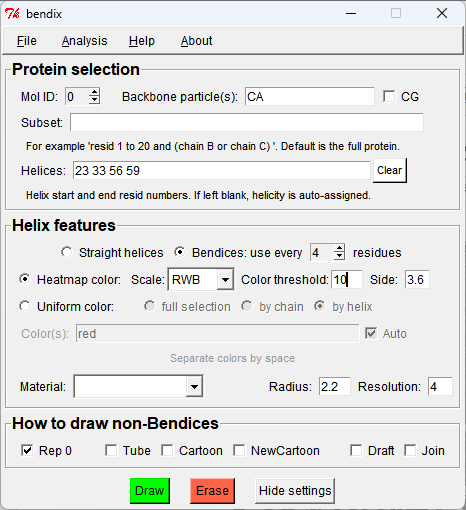Open the Analysis menu
Image resolution: width=466 pixels, height=510 pixels.
pyautogui.click(x=84, y=41)
